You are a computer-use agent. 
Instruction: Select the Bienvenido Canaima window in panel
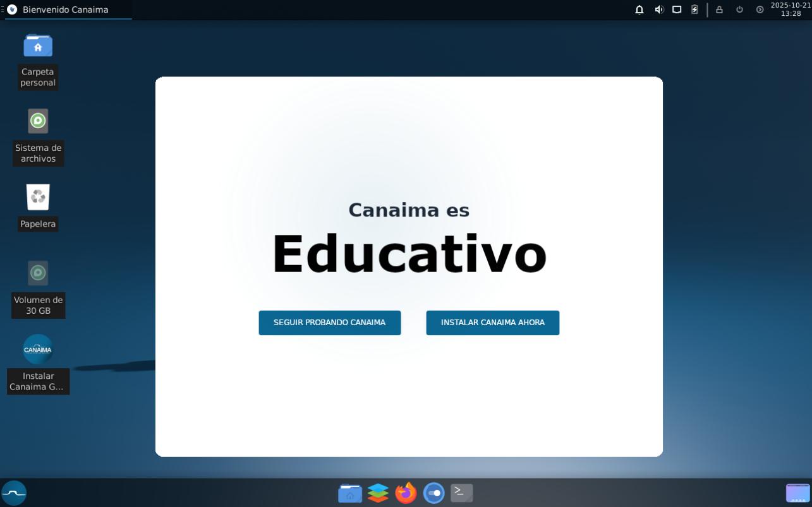click(x=65, y=9)
